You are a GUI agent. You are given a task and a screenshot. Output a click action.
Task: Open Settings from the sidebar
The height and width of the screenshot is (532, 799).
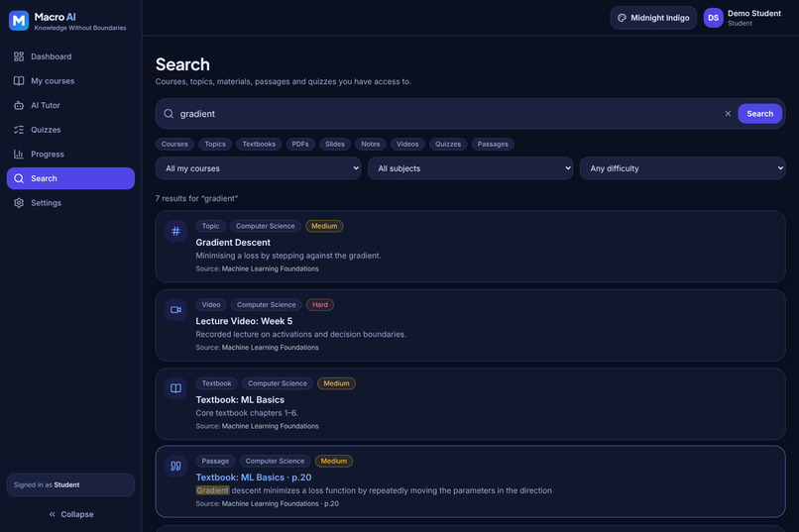(70, 203)
